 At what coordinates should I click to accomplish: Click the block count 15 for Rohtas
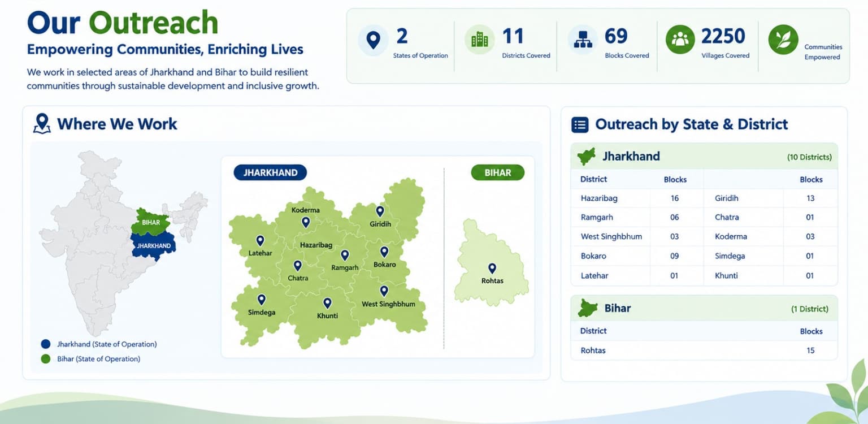[x=810, y=350]
